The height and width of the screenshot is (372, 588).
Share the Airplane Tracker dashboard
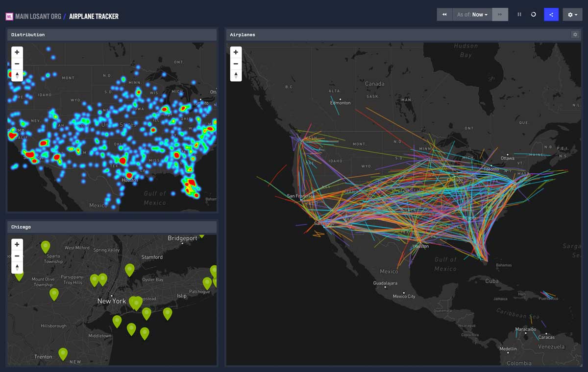tap(551, 14)
